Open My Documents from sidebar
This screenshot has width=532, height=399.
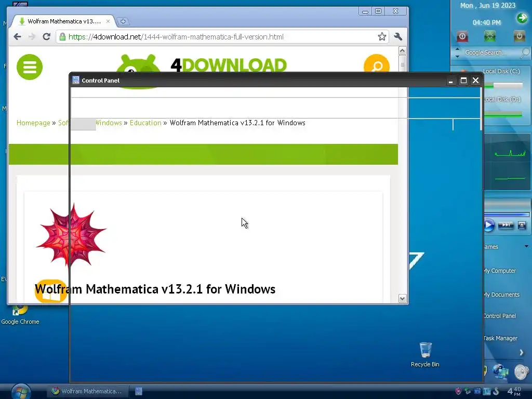coord(501,295)
